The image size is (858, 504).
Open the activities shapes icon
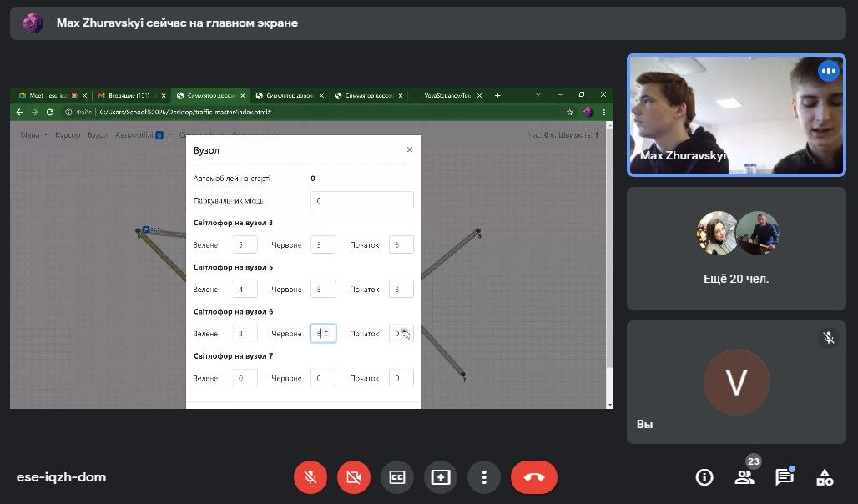pyautogui.click(x=825, y=477)
